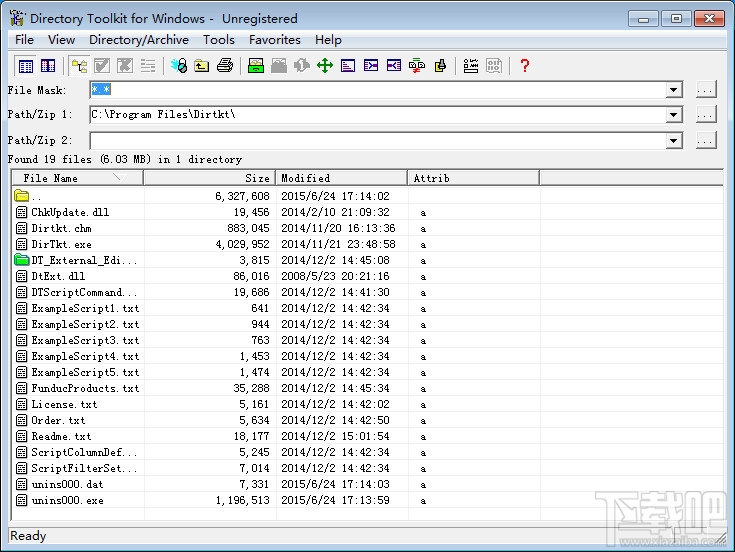The height and width of the screenshot is (552, 735).
Task: Sort by the Size column header
Action: pyautogui.click(x=208, y=178)
